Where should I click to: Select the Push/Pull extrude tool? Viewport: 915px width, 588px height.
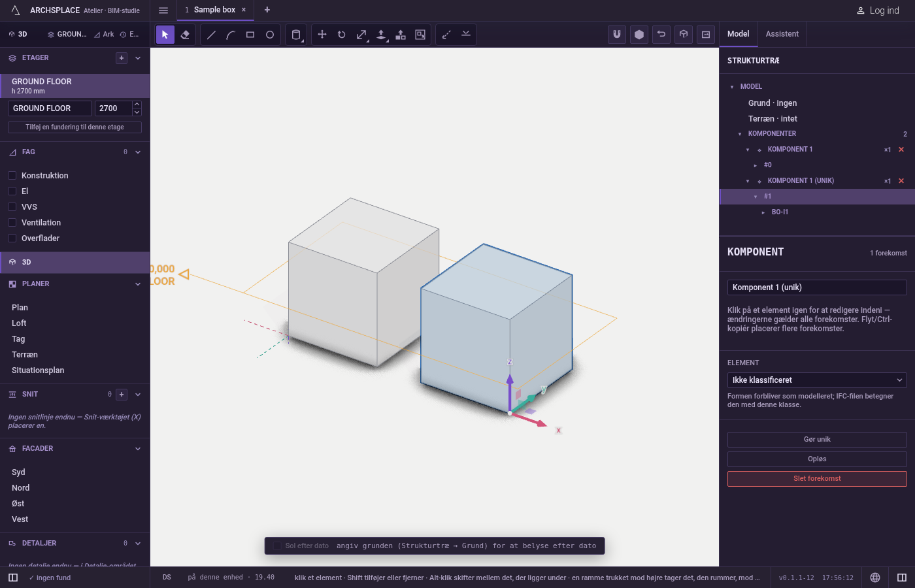pos(381,35)
